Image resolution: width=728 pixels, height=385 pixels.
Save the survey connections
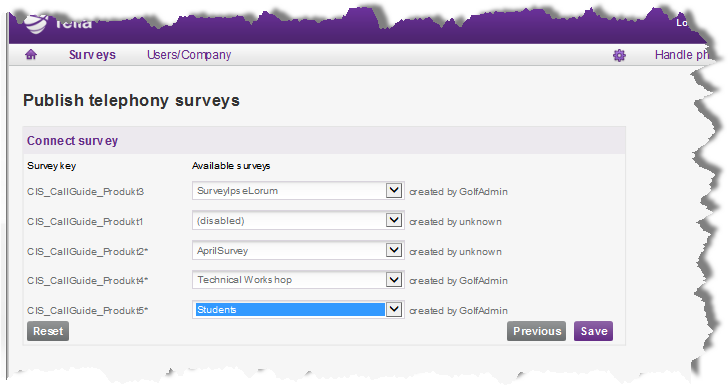[593, 331]
